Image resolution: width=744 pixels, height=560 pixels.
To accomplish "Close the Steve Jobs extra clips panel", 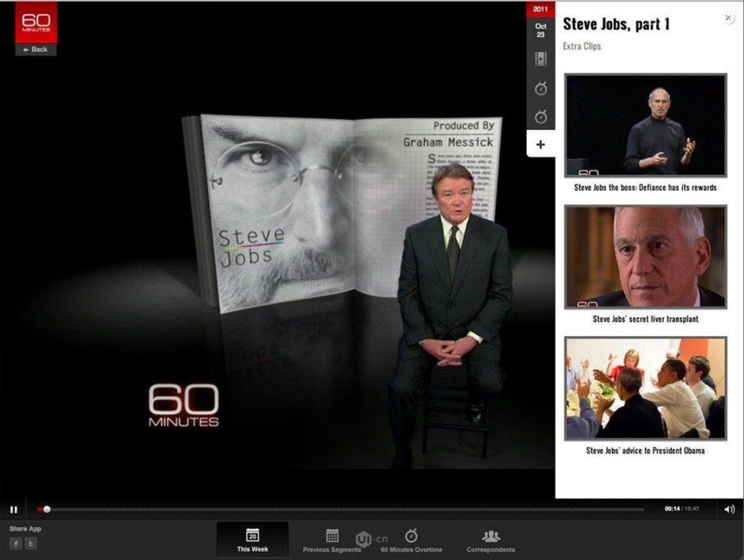I will (x=728, y=18).
